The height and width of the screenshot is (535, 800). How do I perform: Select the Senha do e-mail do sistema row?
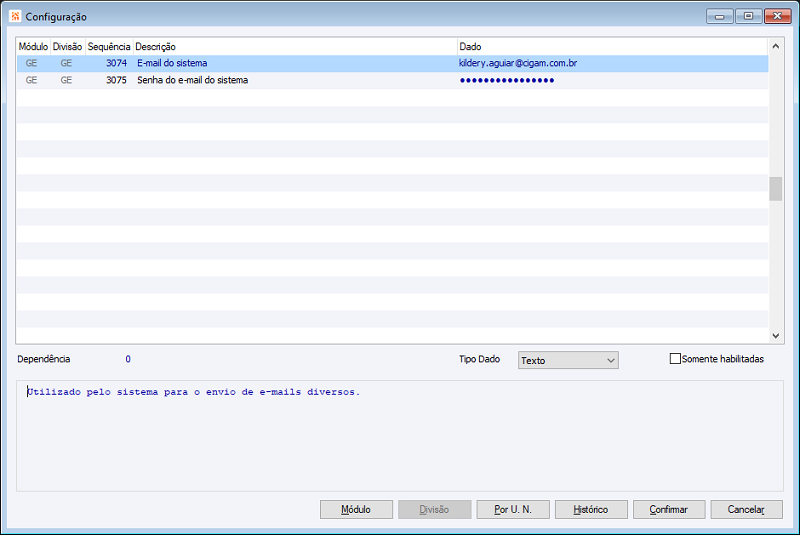click(x=392, y=80)
